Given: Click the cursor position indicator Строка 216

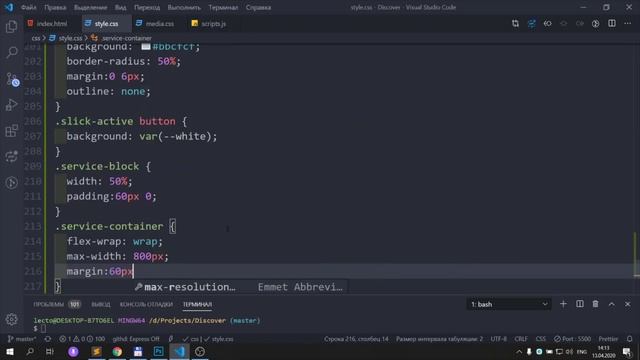Looking at the screenshot, I should (356, 339).
